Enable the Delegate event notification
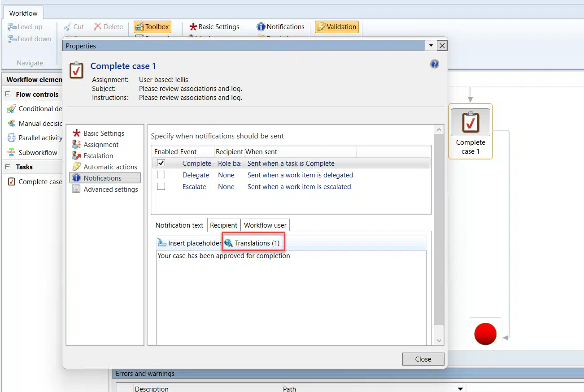The width and height of the screenshot is (584, 392). click(160, 174)
